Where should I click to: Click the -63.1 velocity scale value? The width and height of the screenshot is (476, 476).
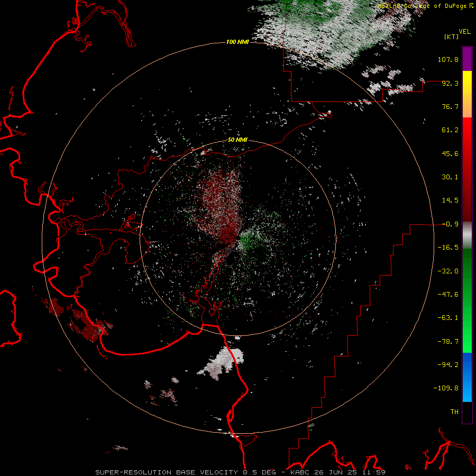448,318
